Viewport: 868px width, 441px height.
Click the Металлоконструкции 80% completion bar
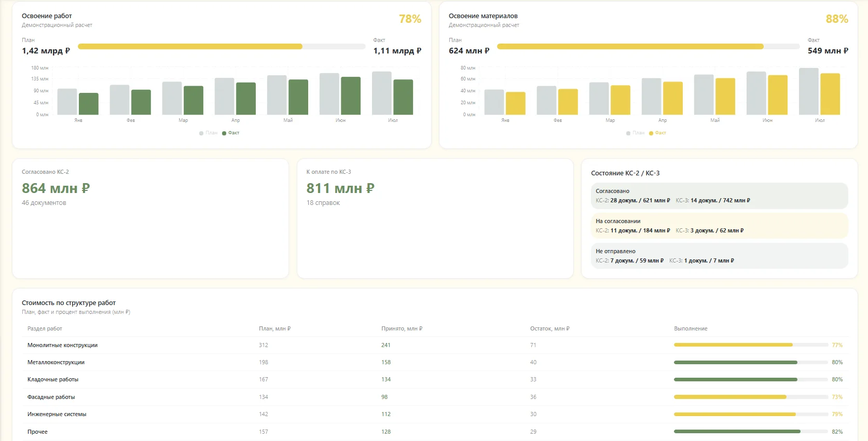[751, 362]
